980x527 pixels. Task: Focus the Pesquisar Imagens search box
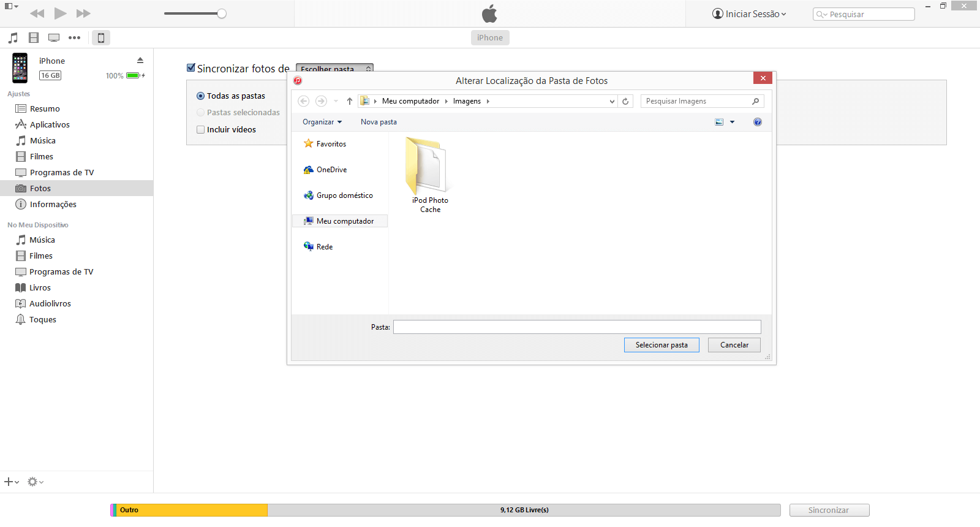click(703, 101)
